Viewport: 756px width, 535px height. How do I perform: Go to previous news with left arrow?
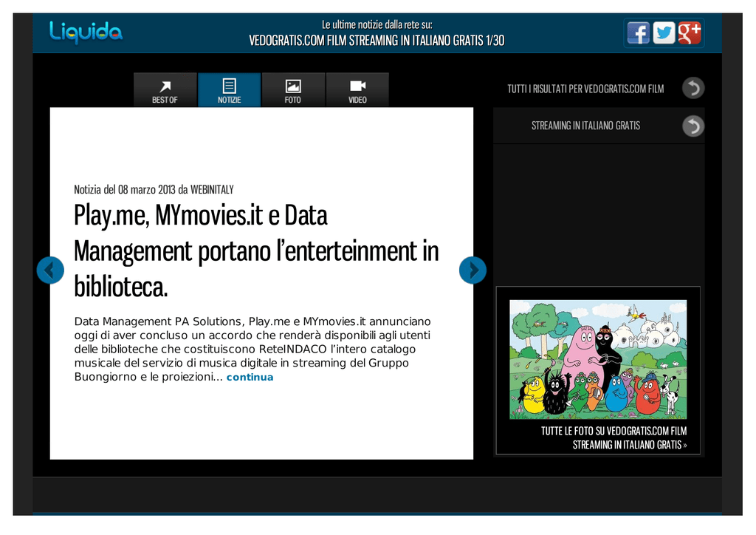pyautogui.click(x=50, y=270)
